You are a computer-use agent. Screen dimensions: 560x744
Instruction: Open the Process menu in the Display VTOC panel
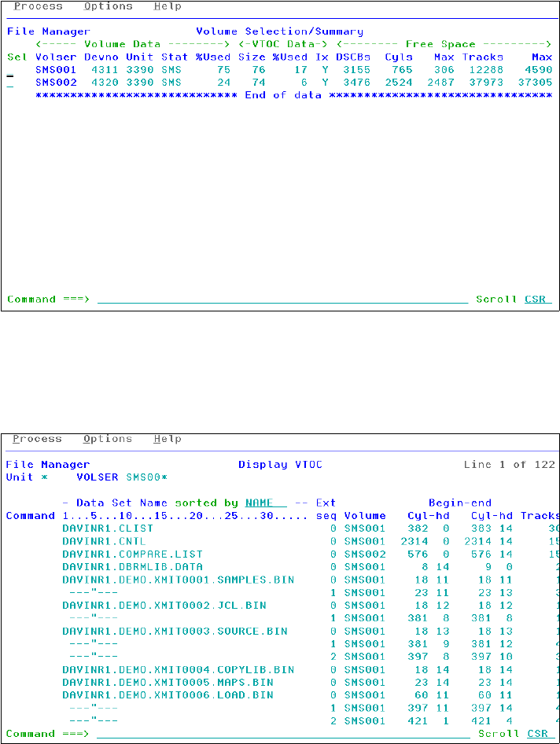pyautogui.click(x=37, y=439)
